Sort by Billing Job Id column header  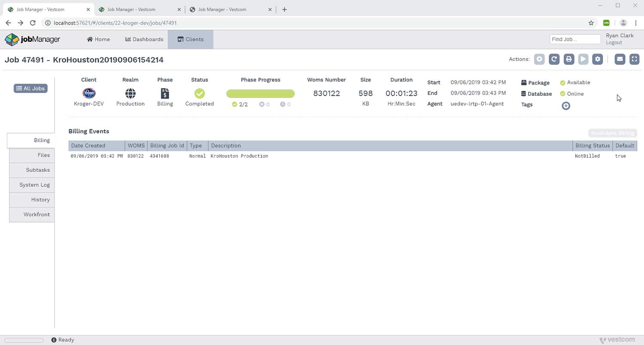coord(167,146)
